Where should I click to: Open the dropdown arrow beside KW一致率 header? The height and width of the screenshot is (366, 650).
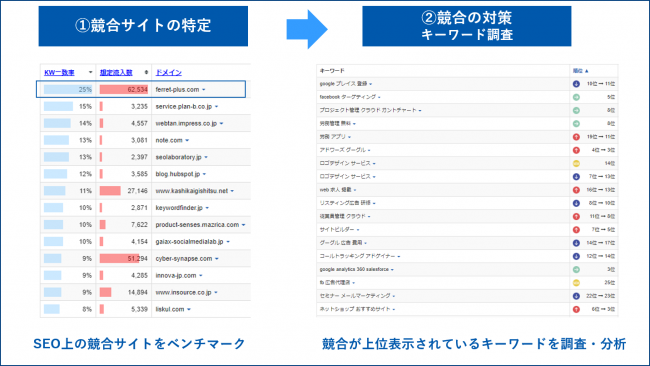tap(90, 72)
